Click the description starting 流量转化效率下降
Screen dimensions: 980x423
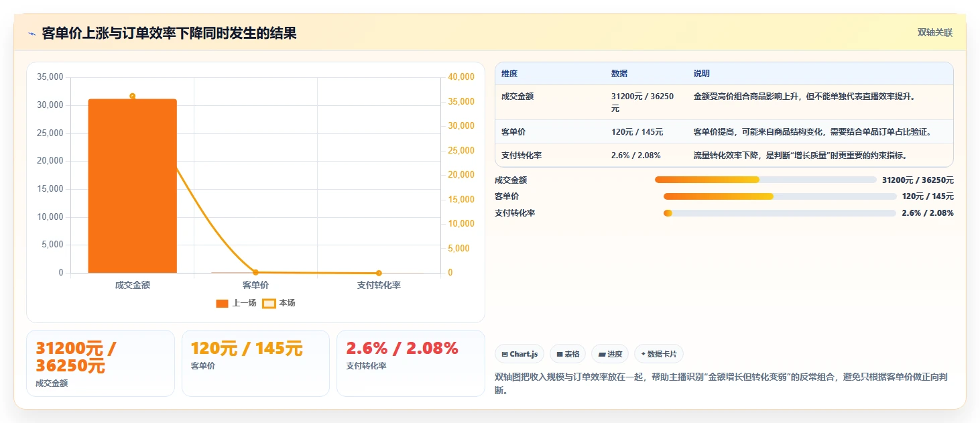click(800, 155)
